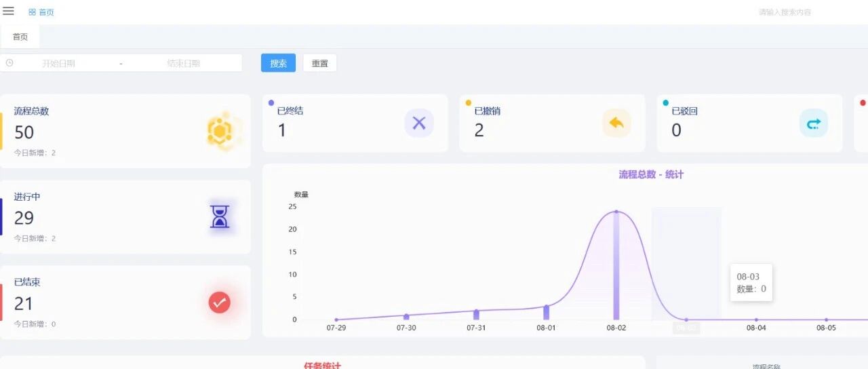This screenshot has height=369, width=868.
Task: Click the yellow hexagon 流程总数 icon
Action: pyautogui.click(x=220, y=132)
